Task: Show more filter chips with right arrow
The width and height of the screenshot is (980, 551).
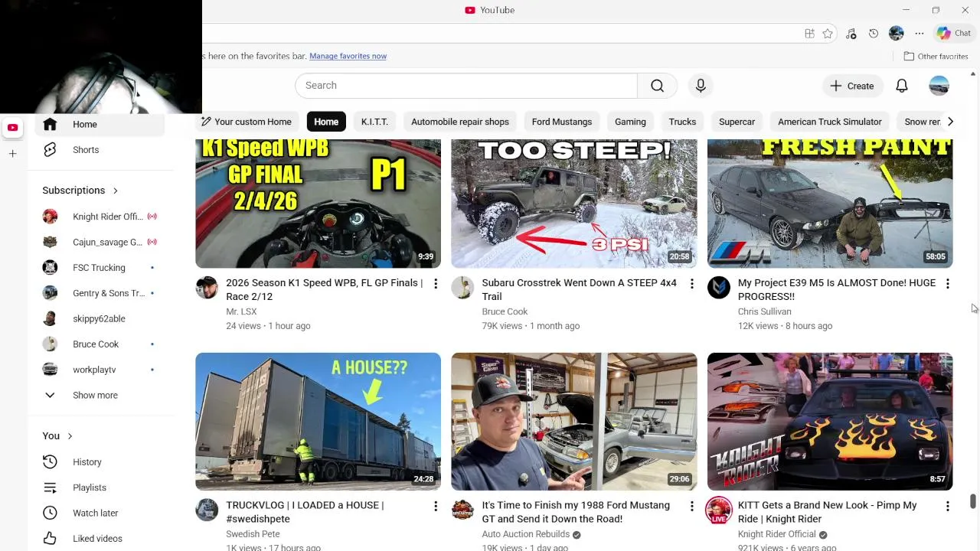Action: tap(950, 122)
